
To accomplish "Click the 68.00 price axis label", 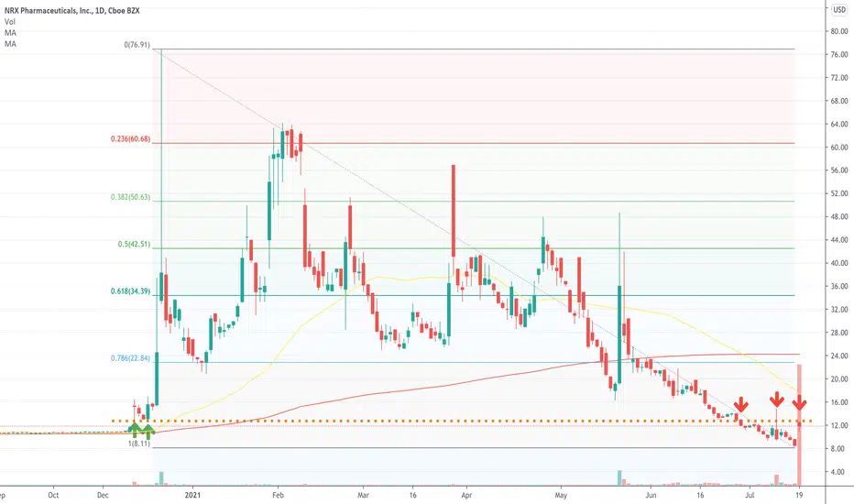I will [x=838, y=101].
